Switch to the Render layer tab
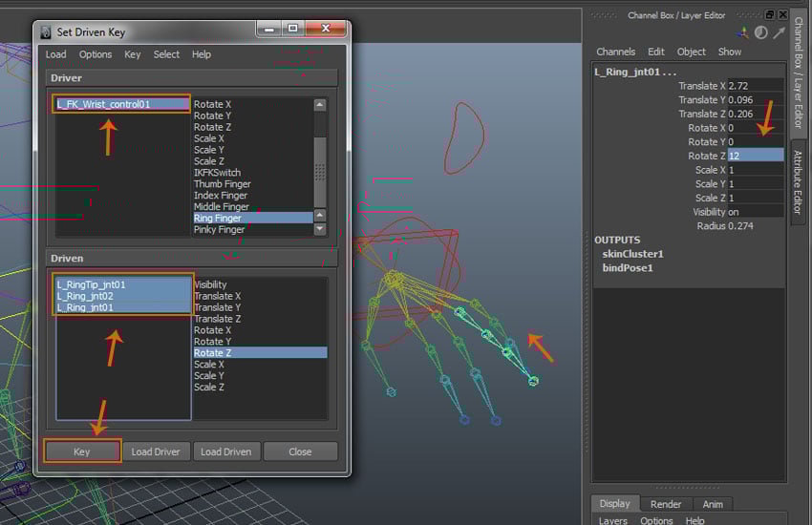 666,504
